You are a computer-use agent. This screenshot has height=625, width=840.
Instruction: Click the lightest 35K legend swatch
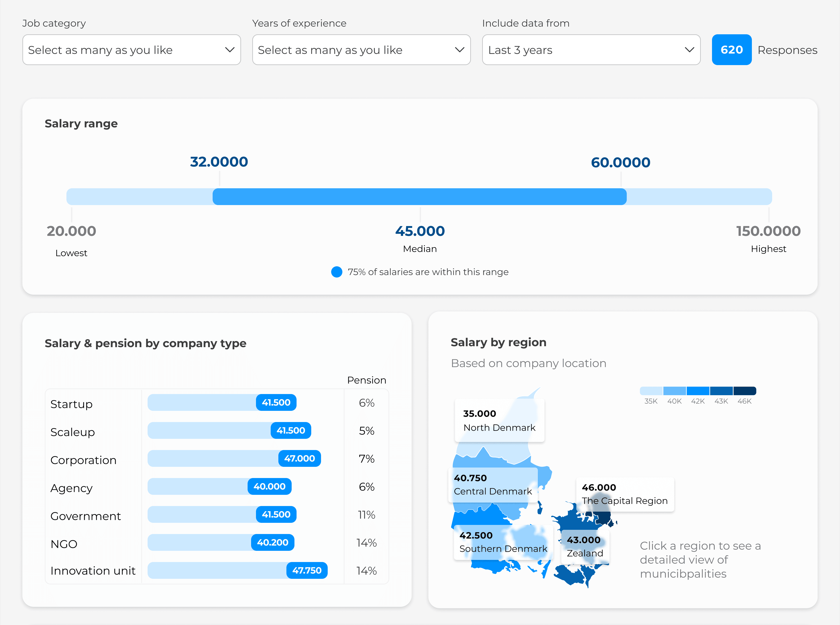[x=651, y=391]
